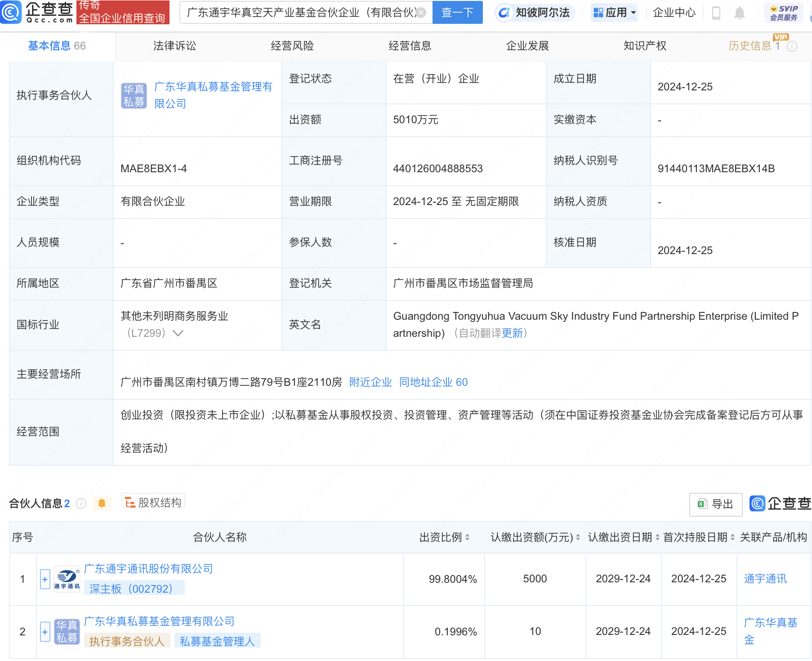
Task: Select the 5010万元 capital value
Action: [x=415, y=120]
